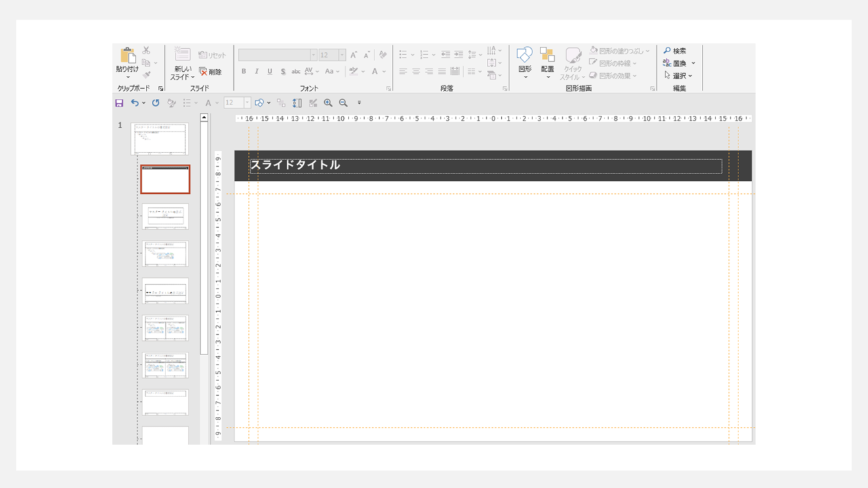Image resolution: width=868 pixels, height=488 pixels.
Task: Open Shape Fill (図形の塗りつぶし) menu
Action: [619, 51]
